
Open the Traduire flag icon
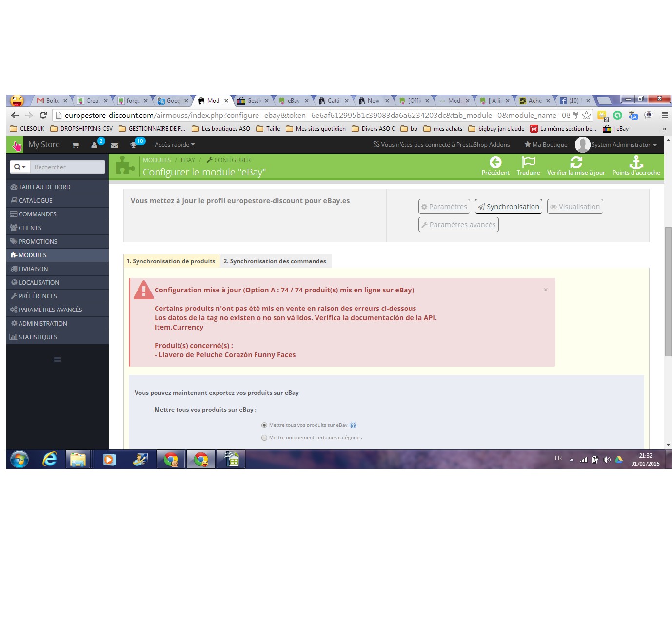pos(529,162)
